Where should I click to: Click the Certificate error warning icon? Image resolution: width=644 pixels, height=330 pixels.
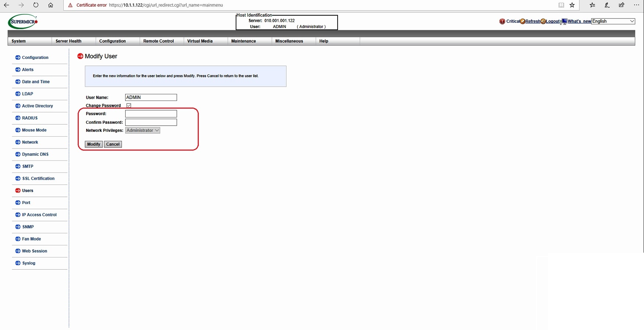tap(70, 5)
